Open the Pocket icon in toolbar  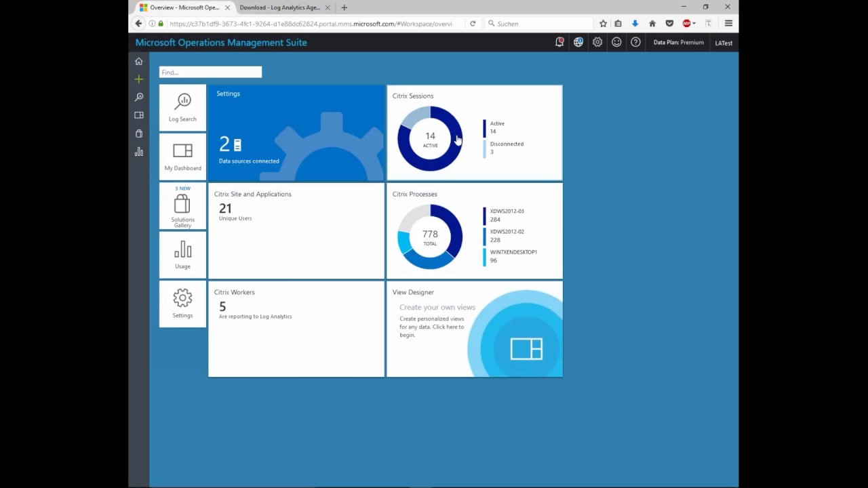[669, 24]
